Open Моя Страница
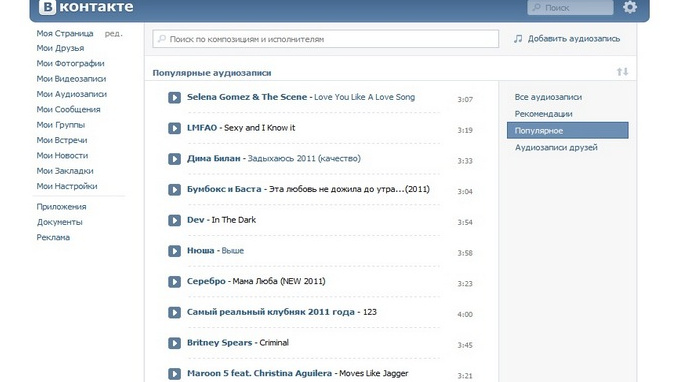 65,33
